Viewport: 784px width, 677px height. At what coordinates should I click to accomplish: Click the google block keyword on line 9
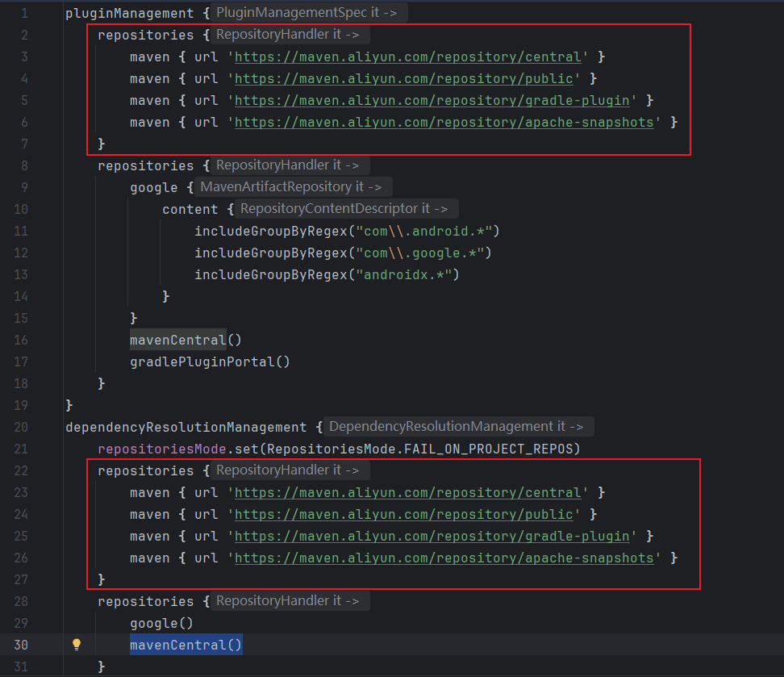tap(154, 188)
